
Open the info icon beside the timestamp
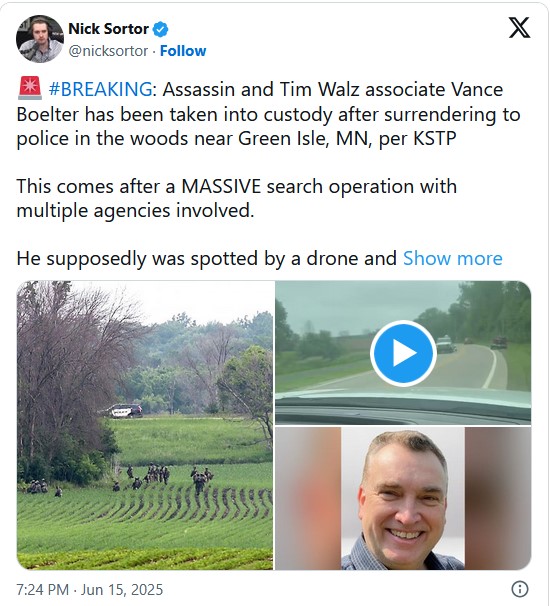tap(520, 589)
